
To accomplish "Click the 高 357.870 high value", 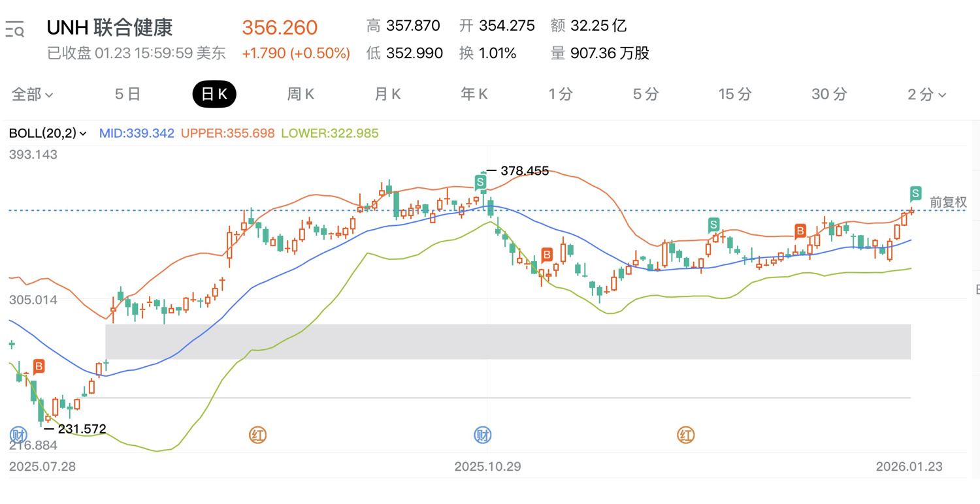I will 403,26.
